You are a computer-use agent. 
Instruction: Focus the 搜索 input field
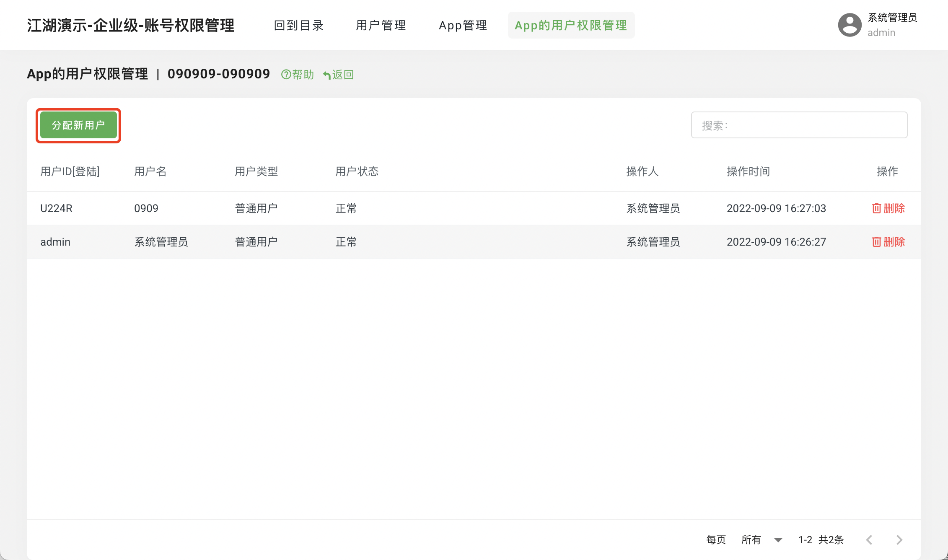pos(799,125)
